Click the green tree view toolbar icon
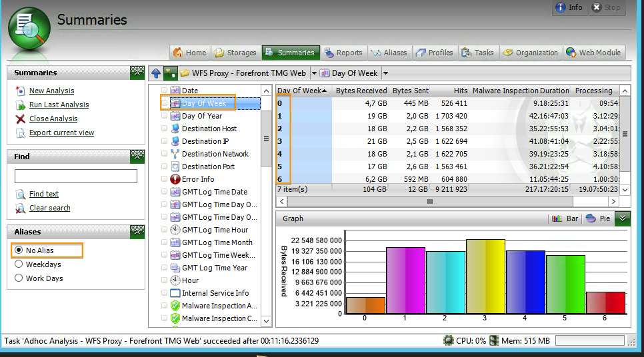The image size is (644, 357). 170,73
